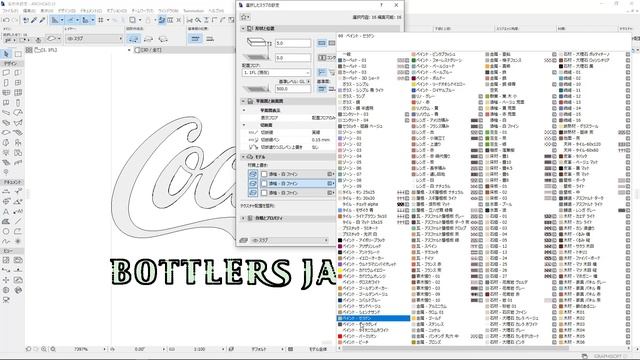
Task: Open the bottom surface material dropdown
Action: [298, 193]
